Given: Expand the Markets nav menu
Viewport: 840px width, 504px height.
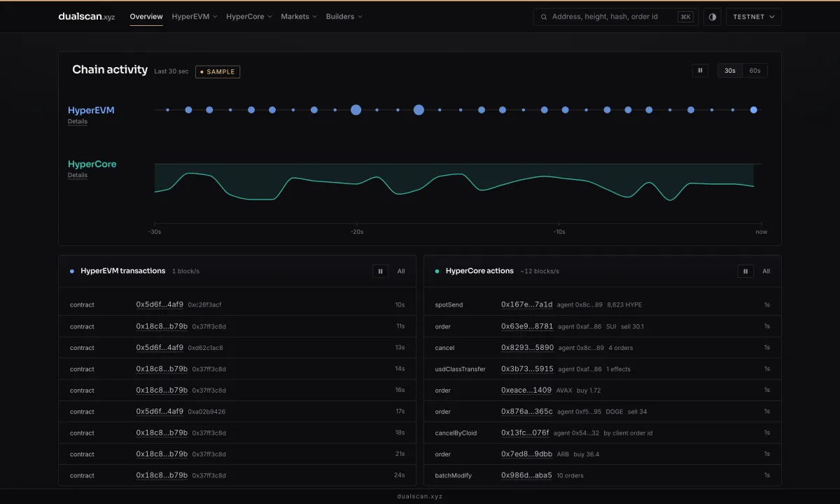Looking at the screenshot, I should tap(299, 17).
